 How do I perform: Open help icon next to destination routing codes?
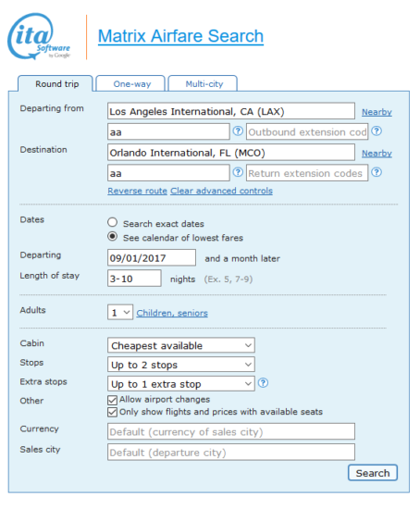click(238, 172)
